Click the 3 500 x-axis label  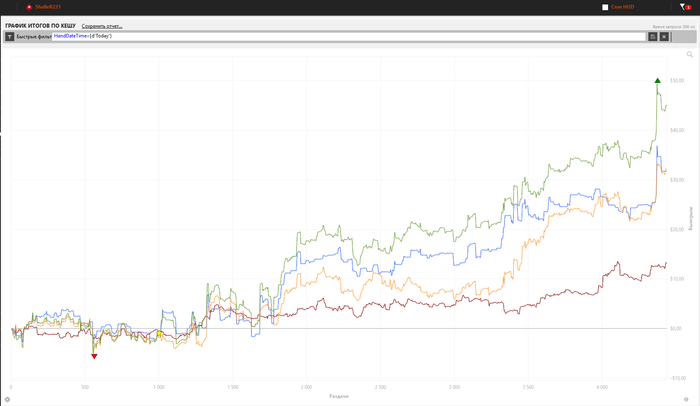(x=528, y=387)
